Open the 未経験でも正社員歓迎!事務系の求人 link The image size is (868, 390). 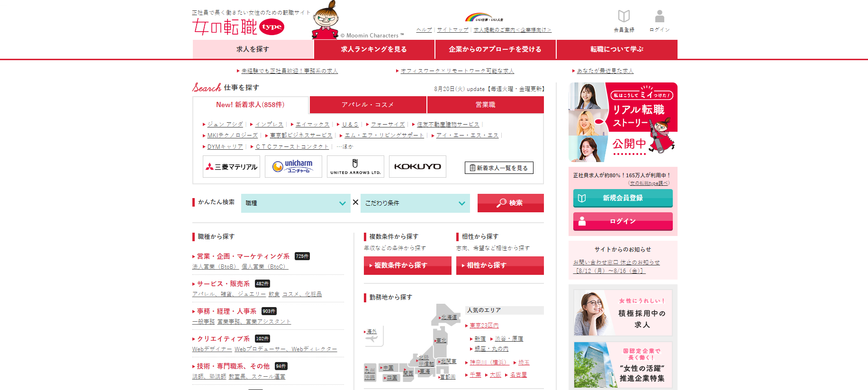pyautogui.click(x=289, y=71)
